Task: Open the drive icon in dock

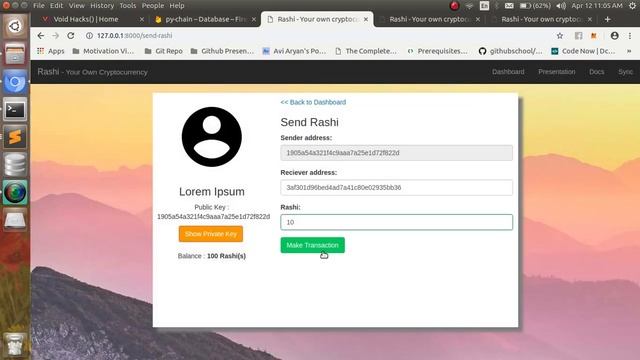Action: coord(15,220)
